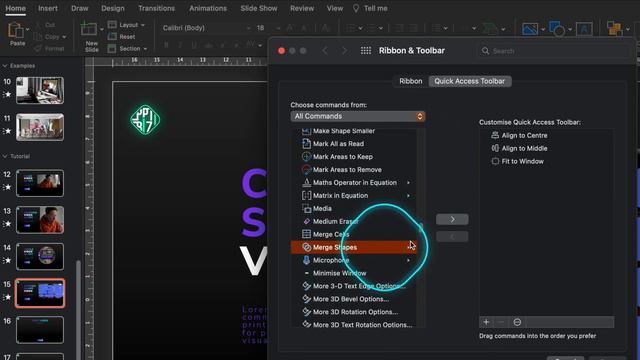Select Mark Areas to Keep command
The image size is (640, 360).
pos(354,157)
